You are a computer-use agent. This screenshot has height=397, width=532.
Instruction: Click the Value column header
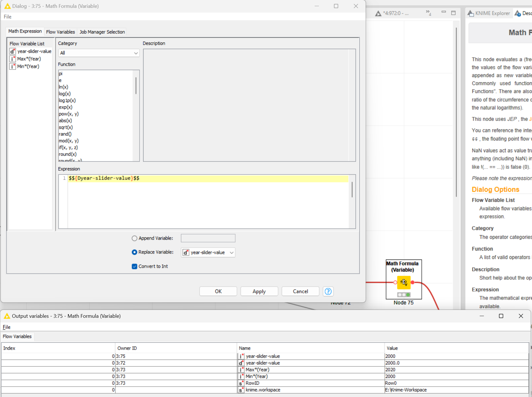[456, 348]
